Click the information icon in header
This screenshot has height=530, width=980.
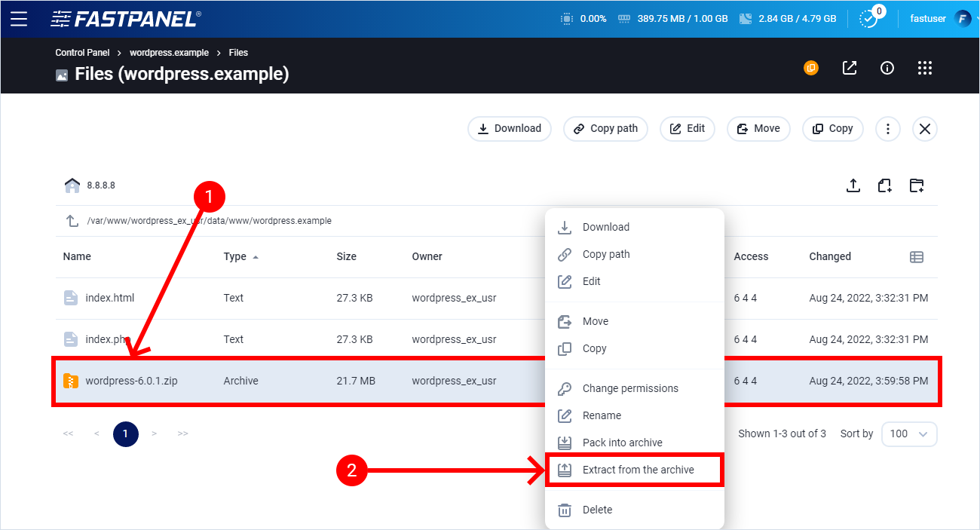pos(887,68)
